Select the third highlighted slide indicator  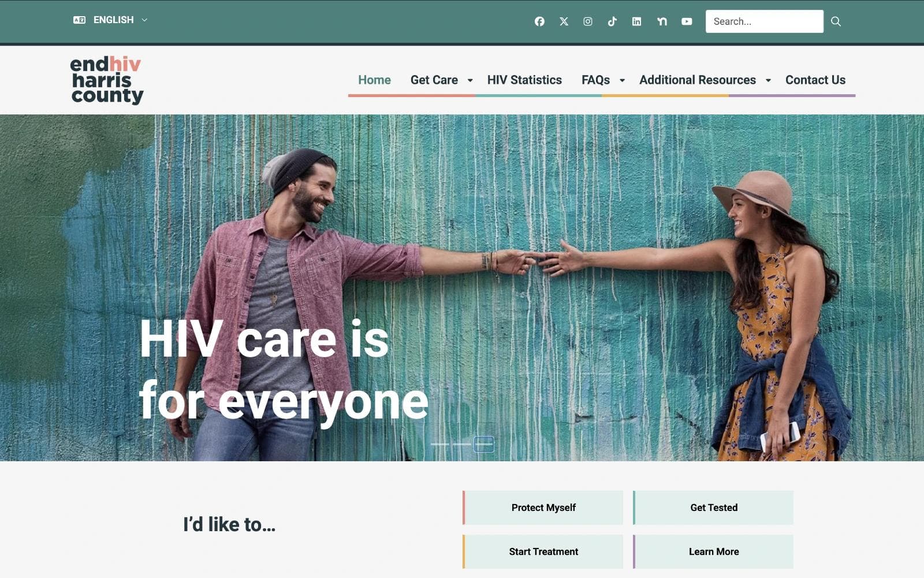[484, 444]
